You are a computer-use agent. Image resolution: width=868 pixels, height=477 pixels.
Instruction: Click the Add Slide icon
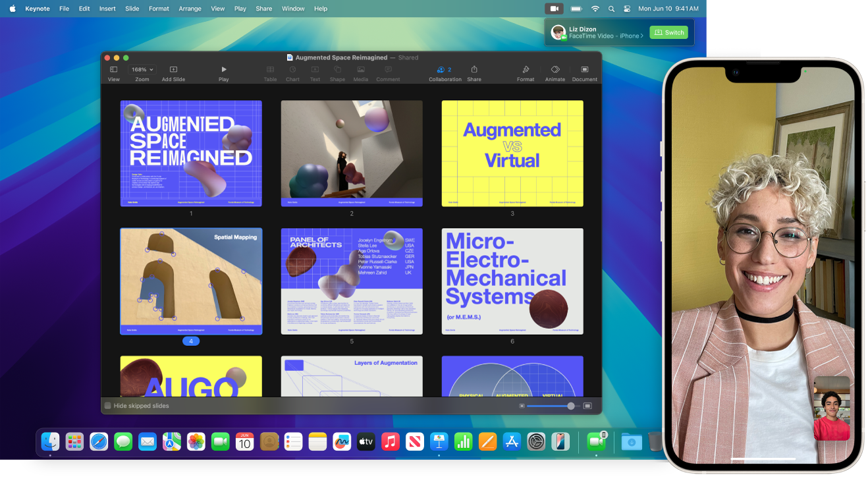(x=173, y=69)
